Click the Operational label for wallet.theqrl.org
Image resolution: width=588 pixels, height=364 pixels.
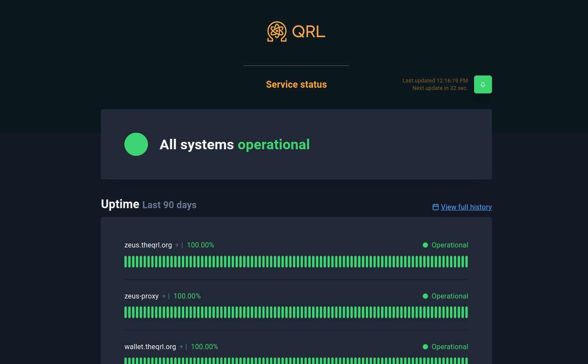coord(450,347)
